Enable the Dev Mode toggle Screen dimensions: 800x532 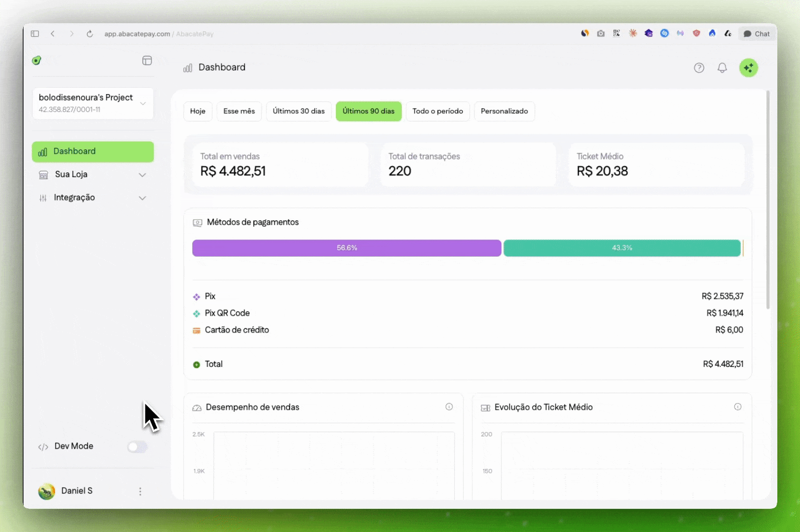(x=137, y=447)
